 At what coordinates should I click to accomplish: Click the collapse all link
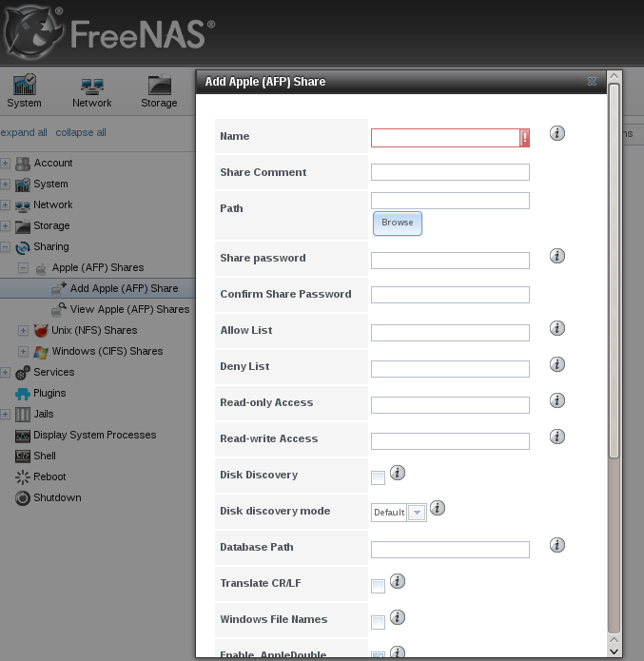click(81, 132)
